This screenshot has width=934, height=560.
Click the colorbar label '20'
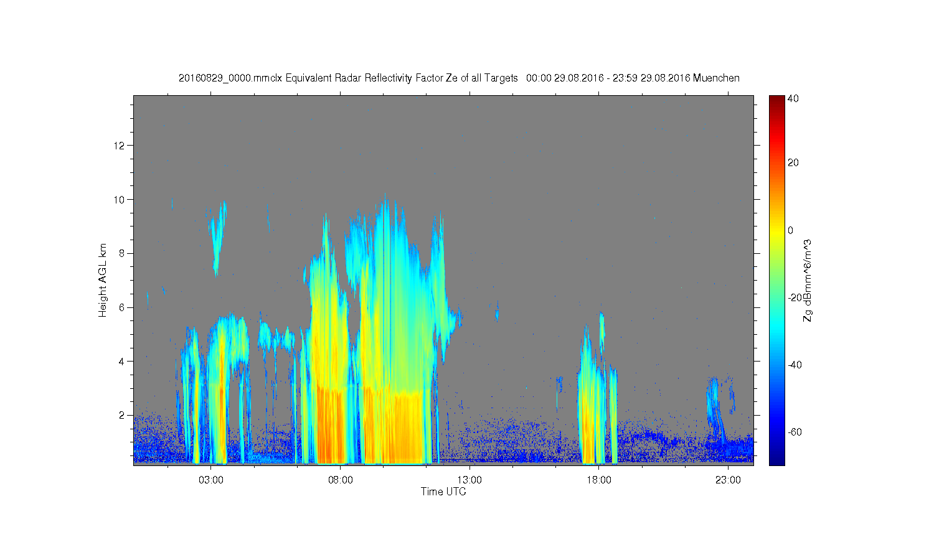click(793, 163)
